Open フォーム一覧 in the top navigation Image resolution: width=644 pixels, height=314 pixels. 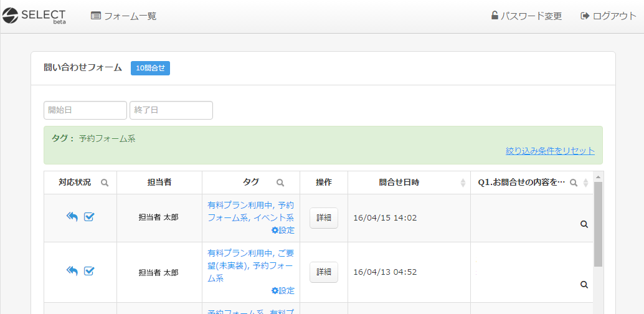[123, 16]
